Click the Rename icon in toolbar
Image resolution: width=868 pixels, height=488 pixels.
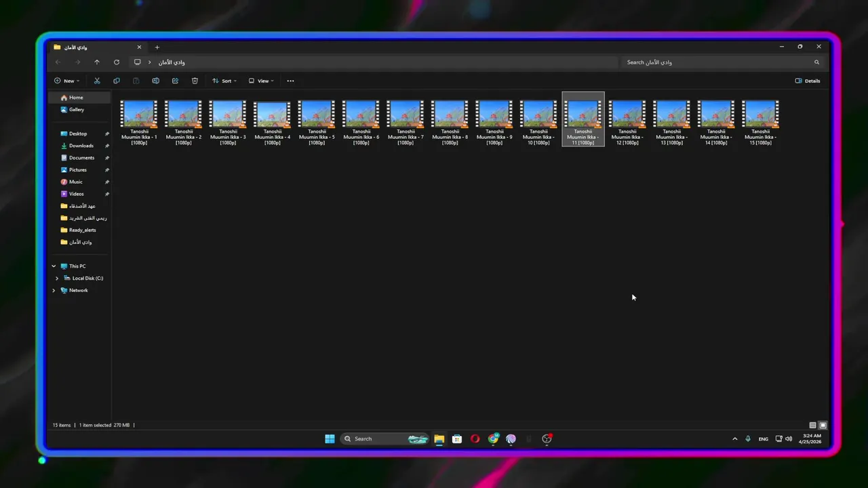click(x=155, y=81)
